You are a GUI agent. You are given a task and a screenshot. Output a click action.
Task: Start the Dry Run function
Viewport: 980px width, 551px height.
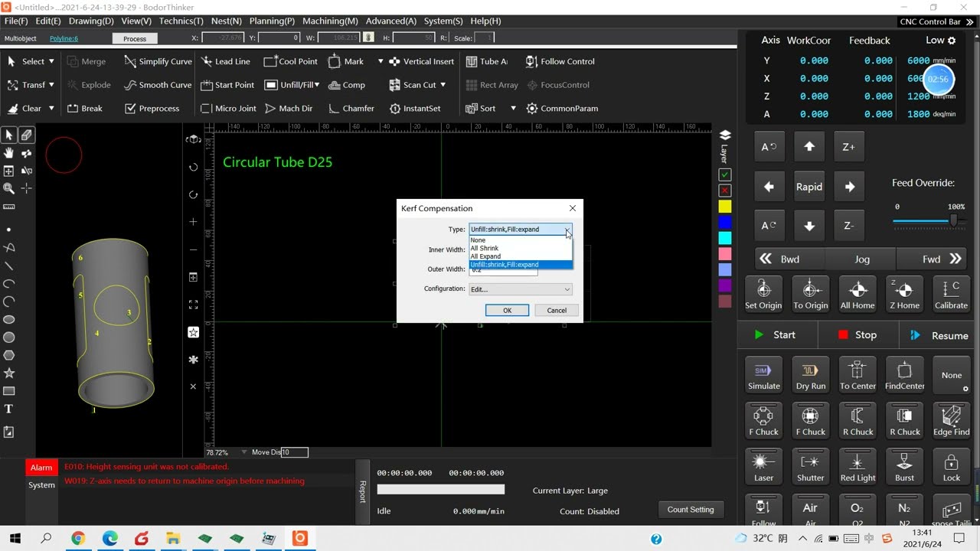click(810, 375)
